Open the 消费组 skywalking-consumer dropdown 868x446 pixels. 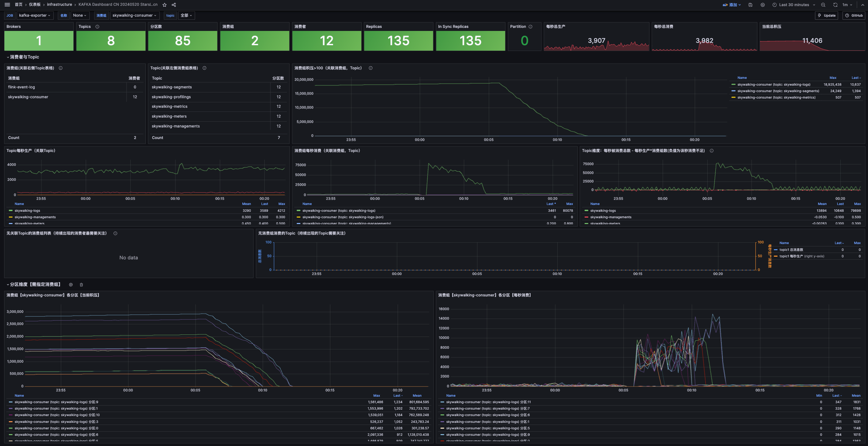[135, 15]
